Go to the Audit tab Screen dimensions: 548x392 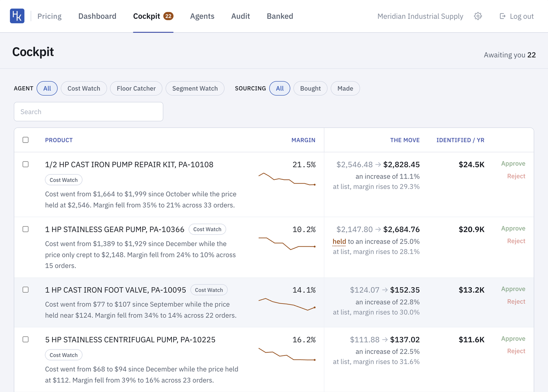[240, 16]
